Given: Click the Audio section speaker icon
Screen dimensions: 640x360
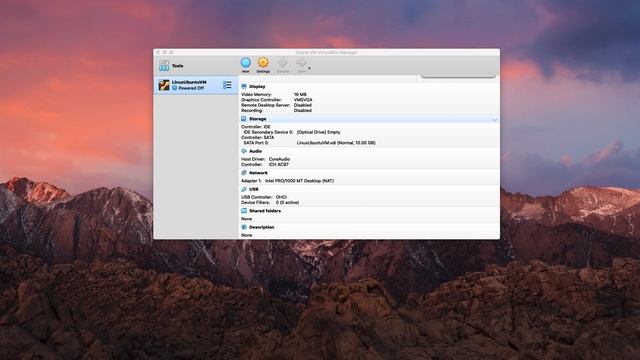Looking at the screenshot, I should pyautogui.click(x=244, y=151).
